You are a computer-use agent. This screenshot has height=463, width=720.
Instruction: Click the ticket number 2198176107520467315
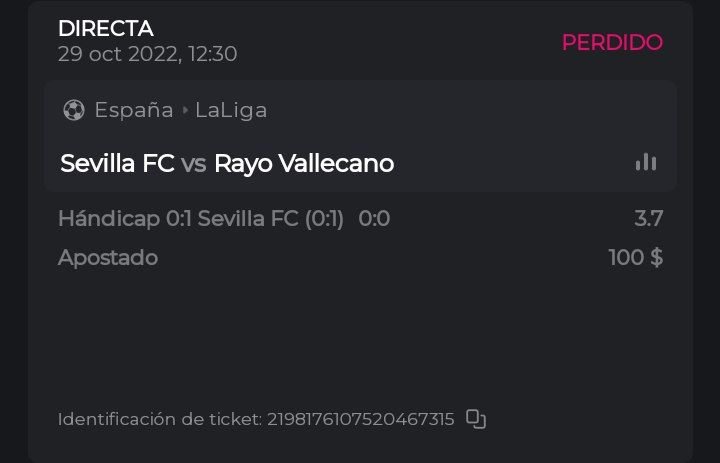pyautogui.click(x=360, y=419)
